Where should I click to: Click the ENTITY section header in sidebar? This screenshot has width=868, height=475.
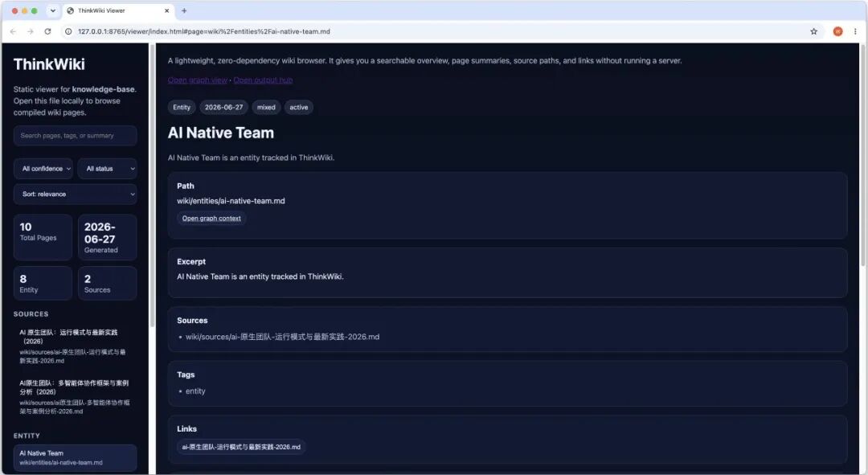pos(27,436)
